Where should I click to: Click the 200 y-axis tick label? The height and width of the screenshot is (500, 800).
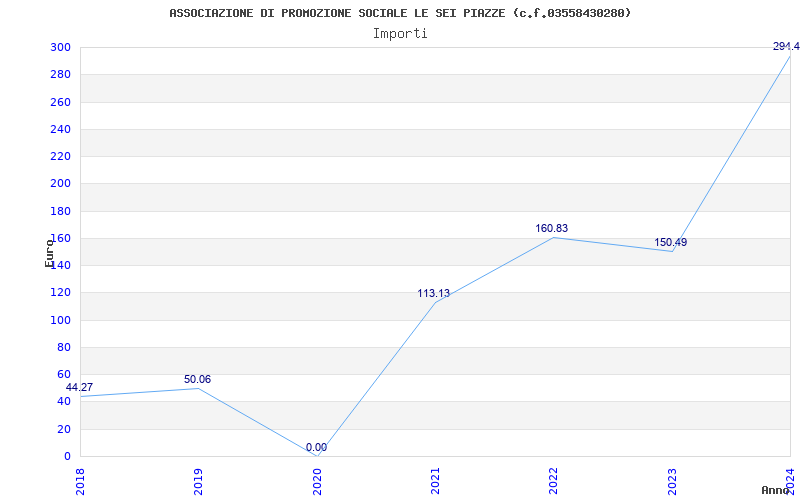point(60,184)
